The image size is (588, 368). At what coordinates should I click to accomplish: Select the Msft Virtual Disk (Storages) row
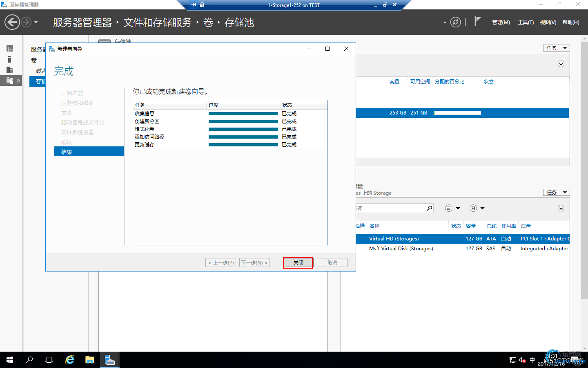tap(463, 249)
